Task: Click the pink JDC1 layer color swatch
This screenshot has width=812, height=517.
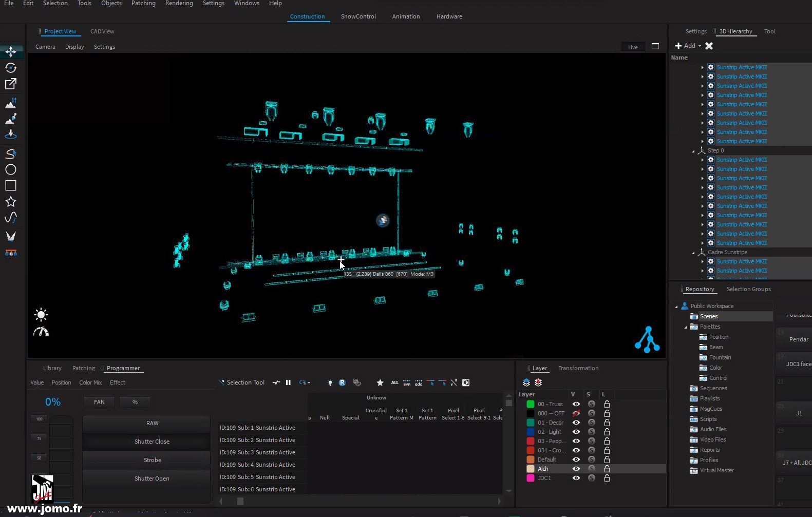Action: (x=531, y=478)
